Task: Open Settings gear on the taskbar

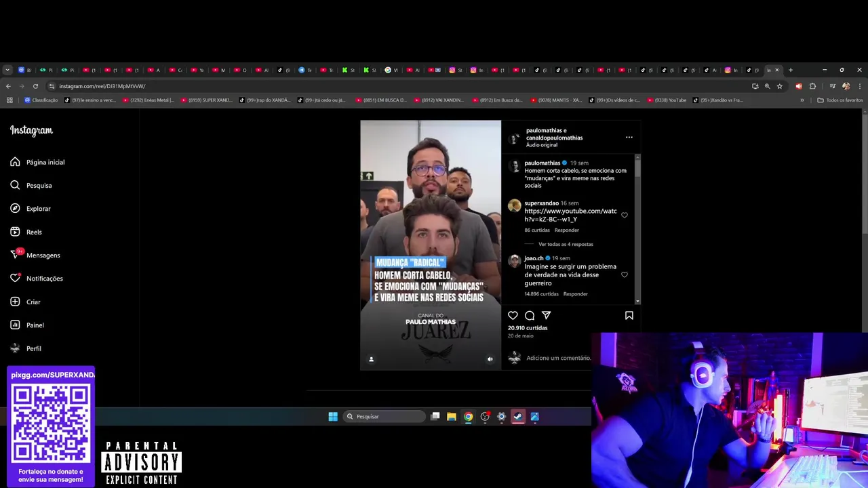Action: (501, 416)
